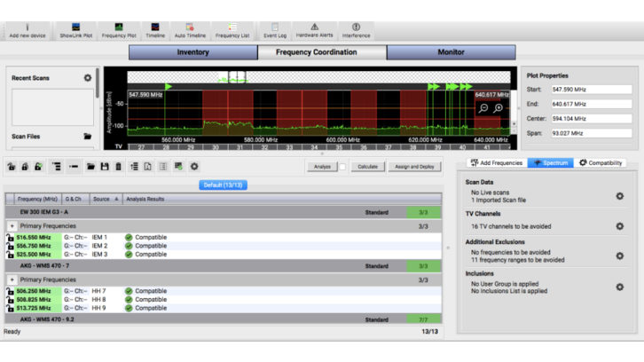Screen dimensions: 644x362
Task: Switch to the Monitor tab
Action: click(x=451, y=52)
